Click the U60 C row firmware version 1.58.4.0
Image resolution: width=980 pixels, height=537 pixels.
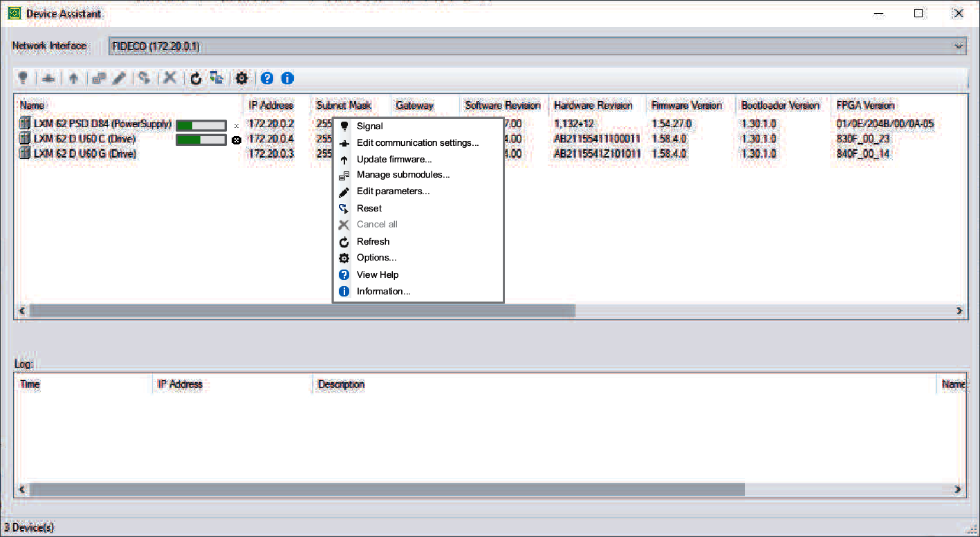coord(668,139)
